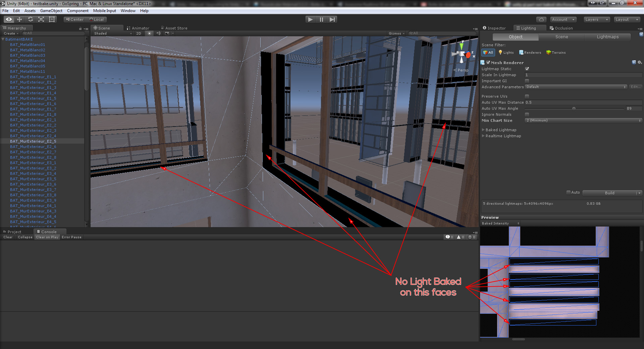
Task: Open the GameObject menu
Action: [x=51, y=10]
